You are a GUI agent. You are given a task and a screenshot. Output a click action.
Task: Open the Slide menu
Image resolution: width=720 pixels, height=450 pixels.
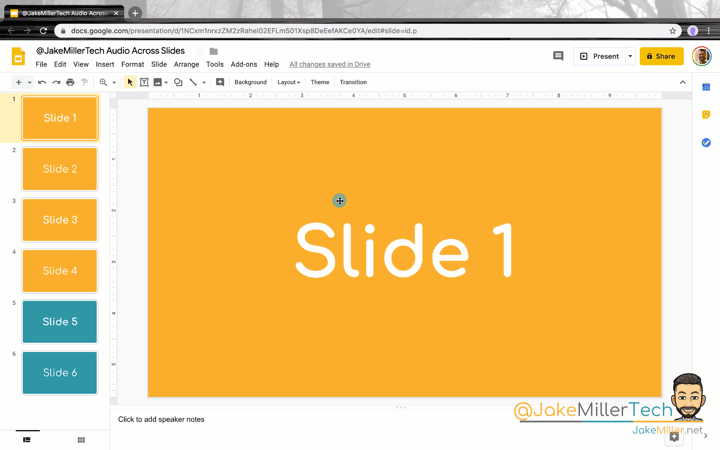click(x=159, y=64)
